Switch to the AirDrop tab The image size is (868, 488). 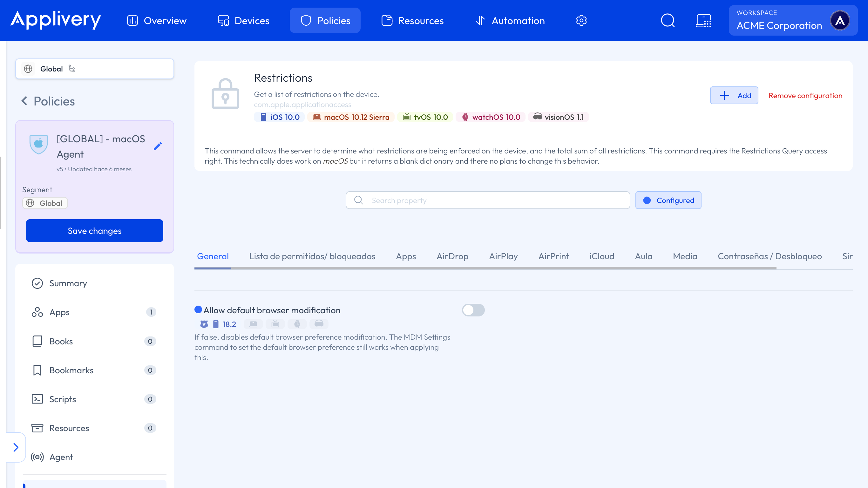pyautogui.click(x=452, y=256)
